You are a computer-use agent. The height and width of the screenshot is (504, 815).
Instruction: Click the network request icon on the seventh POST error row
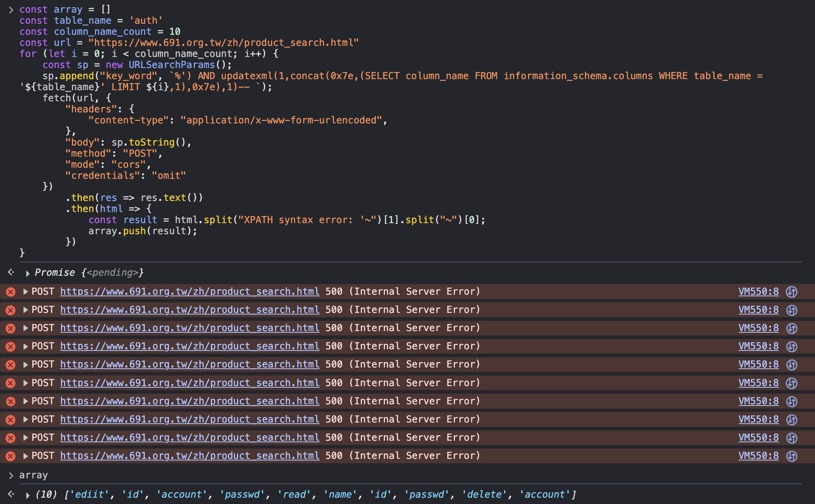point(792,402)
